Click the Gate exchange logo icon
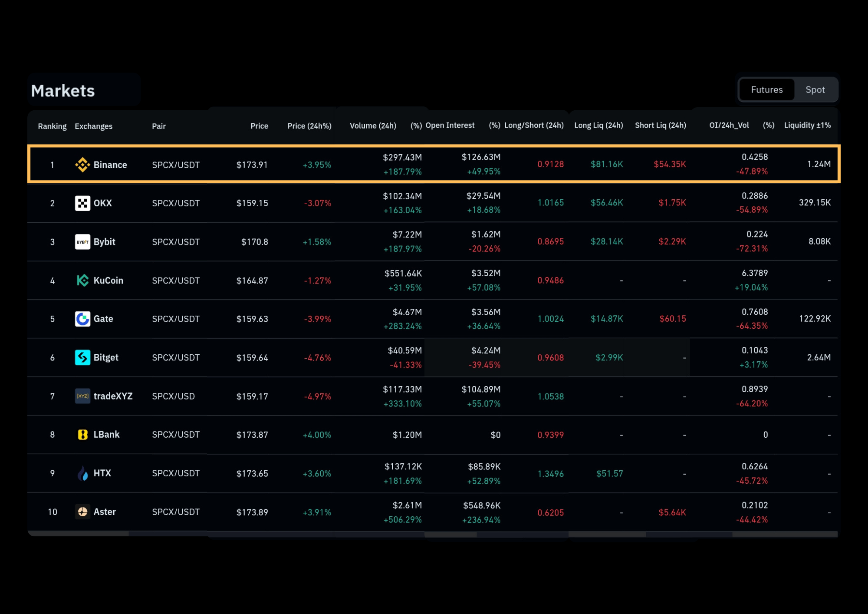Image resolution: width=868 pixels, height=614 pixels. click(82, 319)
